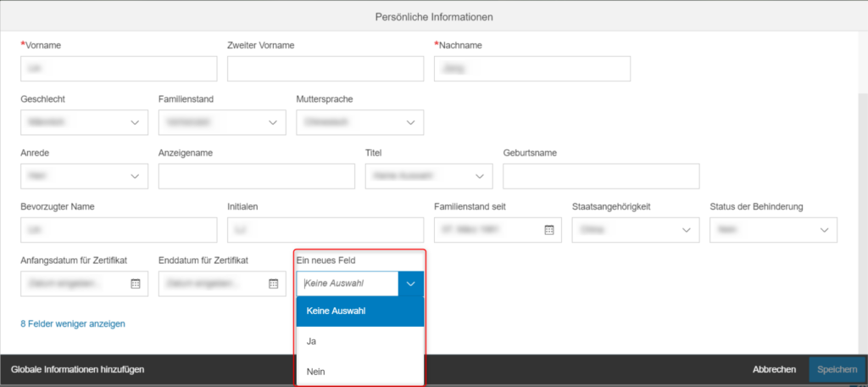Open the Staatsangehörigkeit dropdown

click(x=687, y=229)
